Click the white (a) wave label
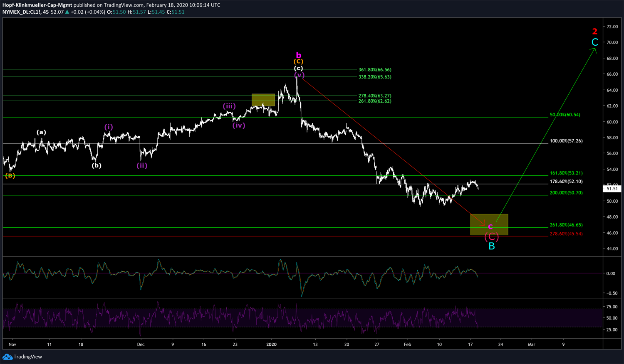 coord(41,132)
